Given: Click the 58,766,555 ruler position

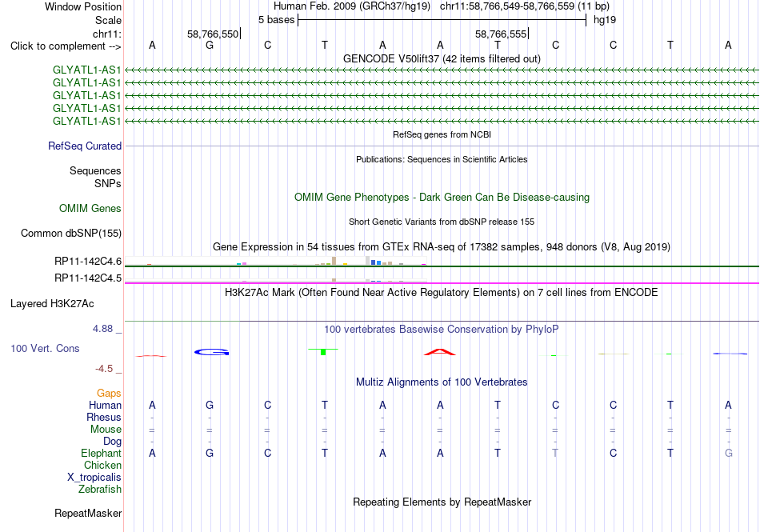Looking at the screenshot, I should (x=501, y=34).
